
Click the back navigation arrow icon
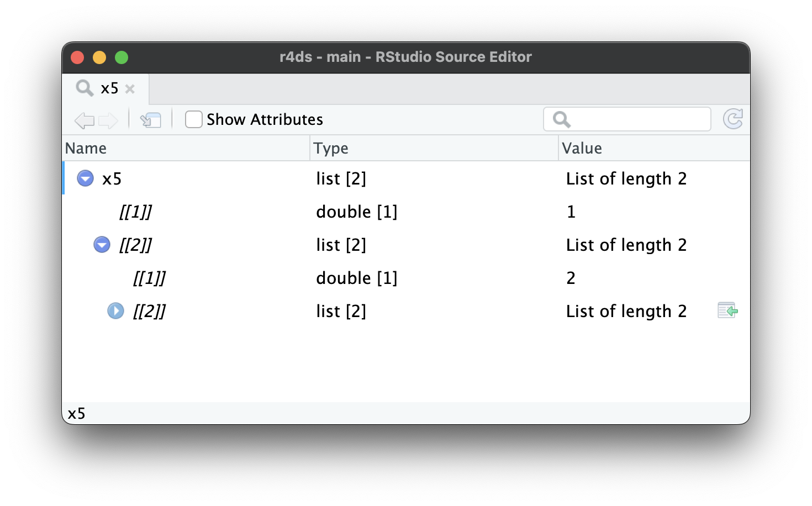(x=84, y=120)
